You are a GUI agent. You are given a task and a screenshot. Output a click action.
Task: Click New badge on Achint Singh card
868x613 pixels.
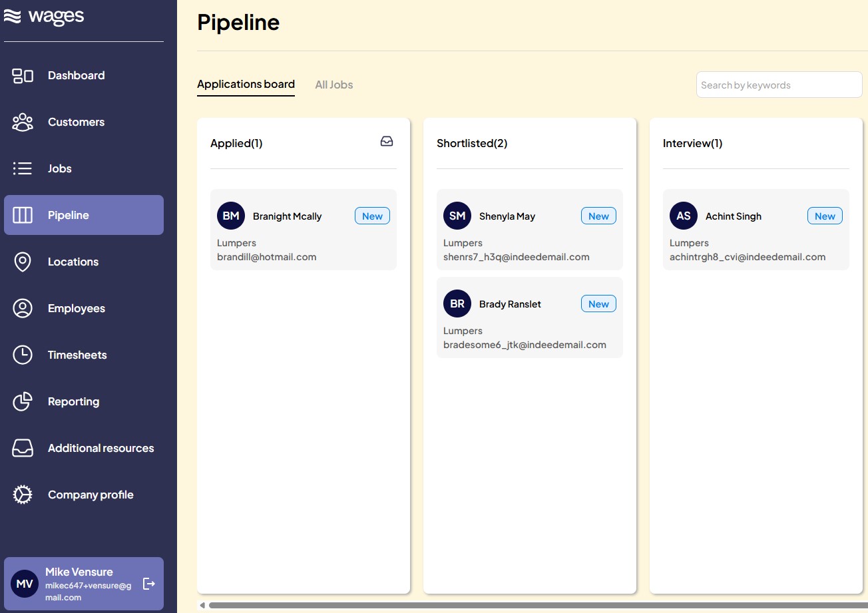(825, 216)
